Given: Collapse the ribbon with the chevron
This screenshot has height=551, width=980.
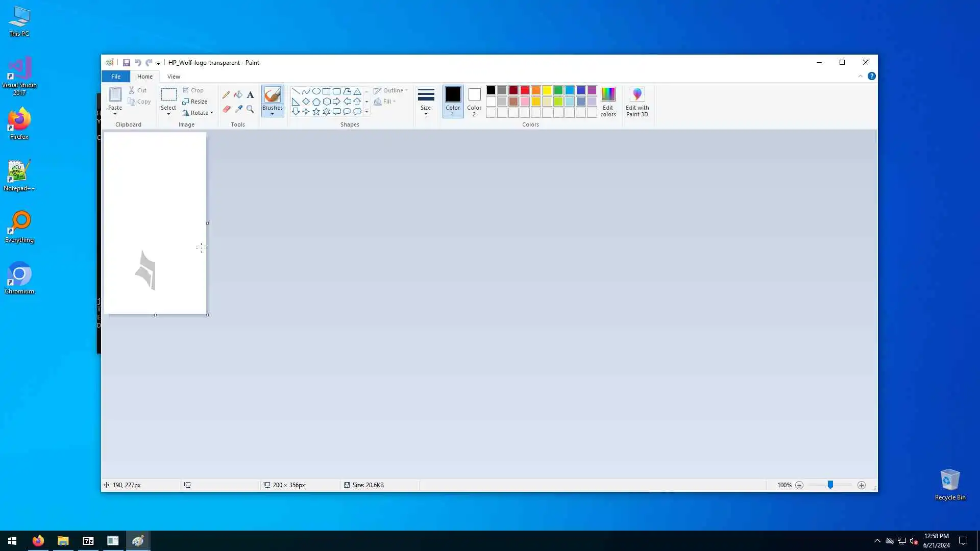Looking at the screenshot, I should point(860,76).
